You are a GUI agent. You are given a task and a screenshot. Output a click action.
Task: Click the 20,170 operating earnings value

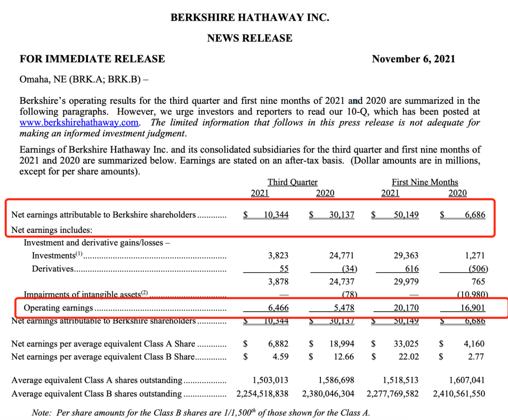[x=406, y=308]
